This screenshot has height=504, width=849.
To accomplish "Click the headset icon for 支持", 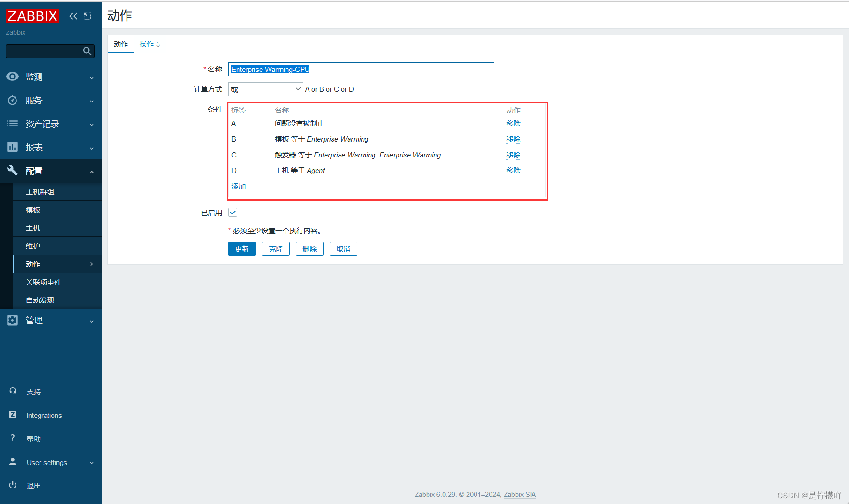I will click(13, 391).
